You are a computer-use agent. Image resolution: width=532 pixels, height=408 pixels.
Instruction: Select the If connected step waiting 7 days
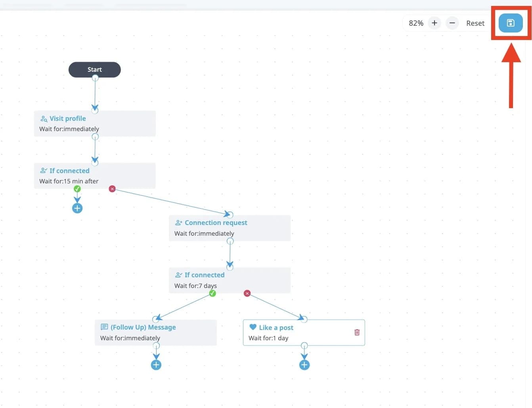pyautogui.click(x=230, y=280)
